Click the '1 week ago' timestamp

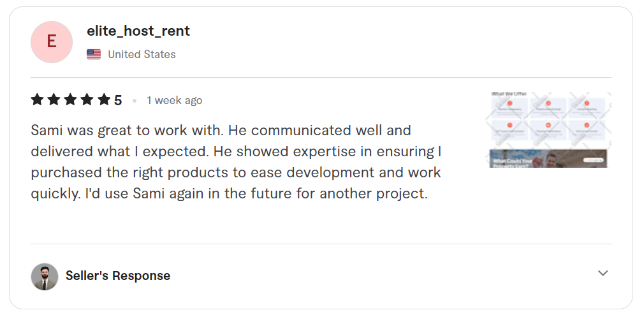pyautogui.click(x=174, y=100)
